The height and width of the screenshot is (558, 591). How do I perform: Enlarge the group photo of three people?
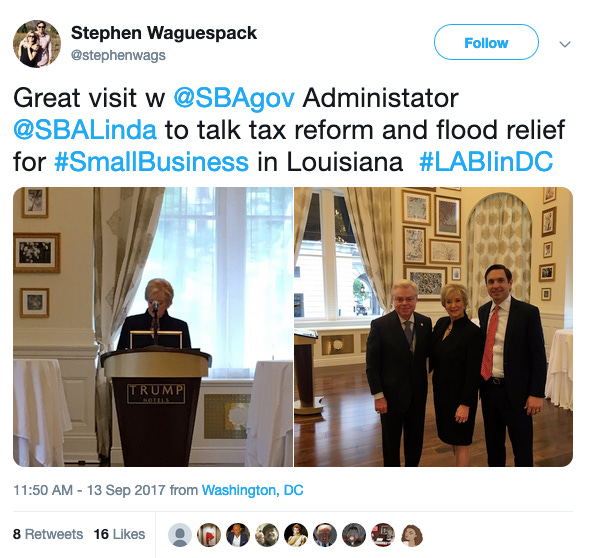pyautogui.click(x=433, y=327)
